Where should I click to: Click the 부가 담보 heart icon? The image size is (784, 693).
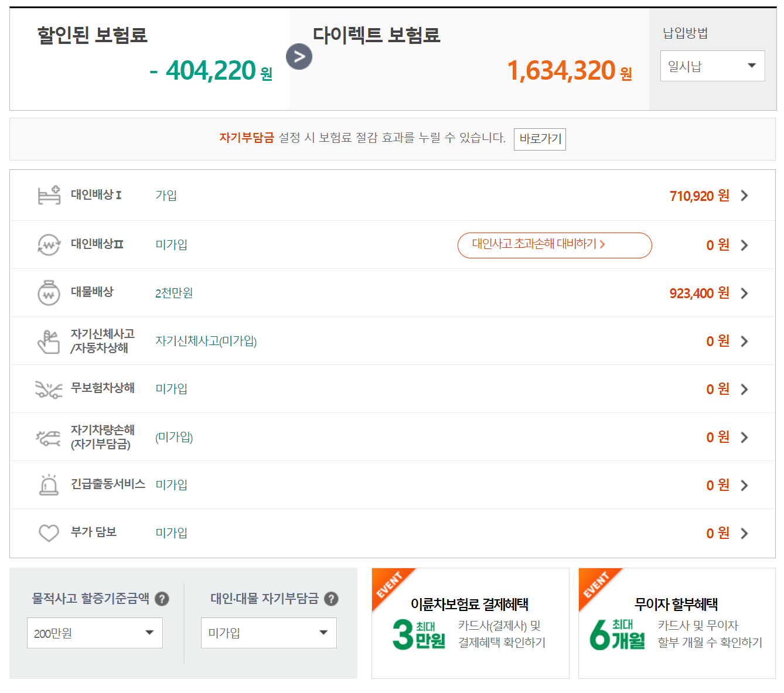click(49, 533)
